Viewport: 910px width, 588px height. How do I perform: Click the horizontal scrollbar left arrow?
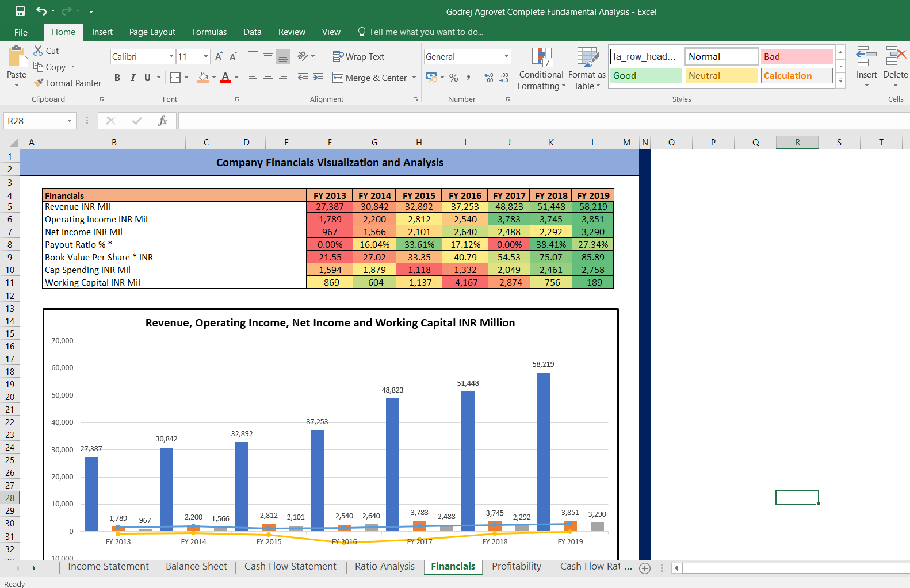tap(676, 568)
